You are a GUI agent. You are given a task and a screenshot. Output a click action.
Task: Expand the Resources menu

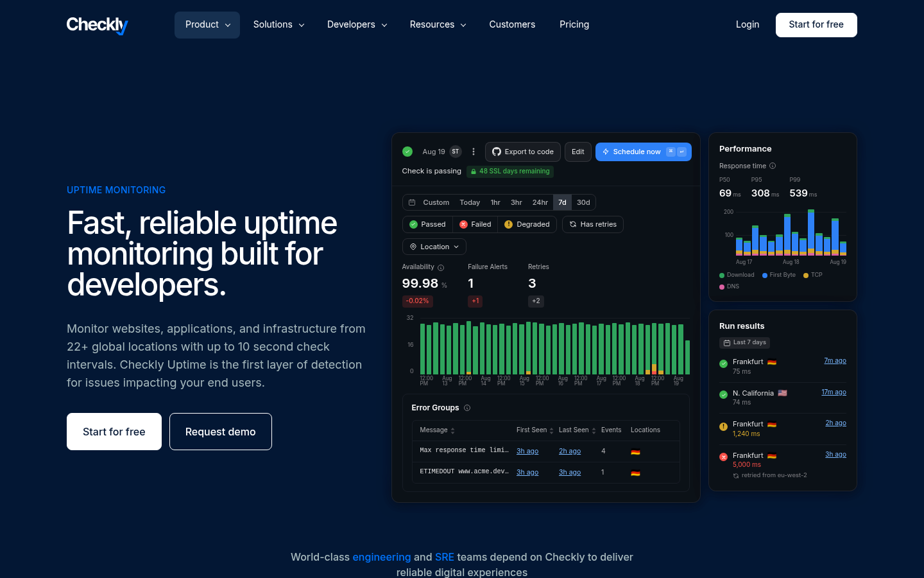(438, 25)
